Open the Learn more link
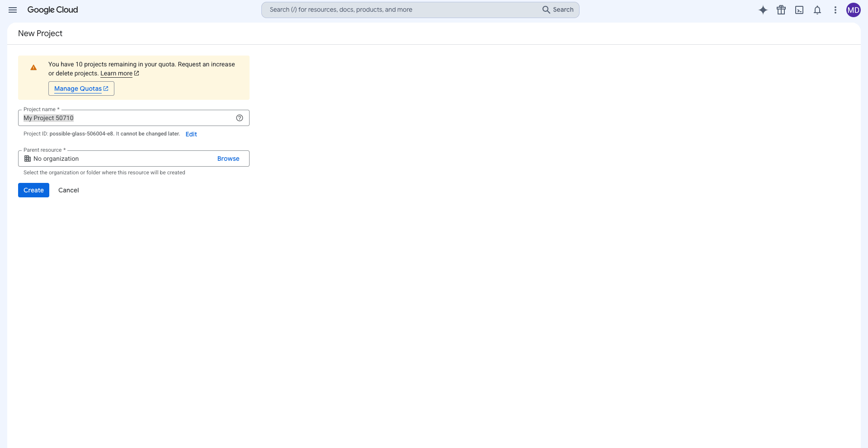Screen dimensions: 868x448 (119, 74)
